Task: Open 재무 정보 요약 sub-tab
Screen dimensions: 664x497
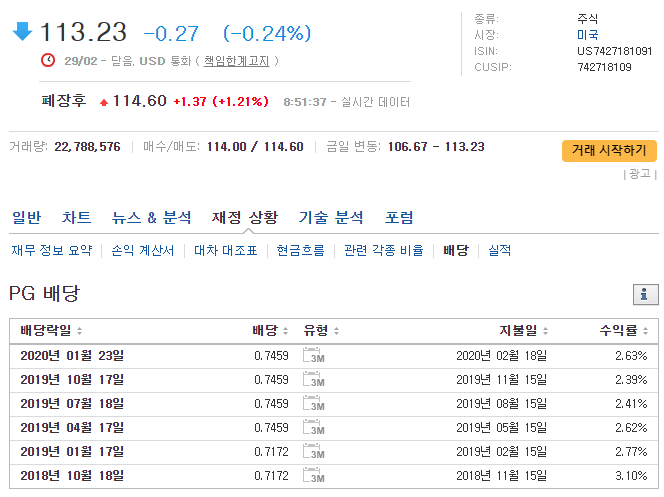Action: 52,251
